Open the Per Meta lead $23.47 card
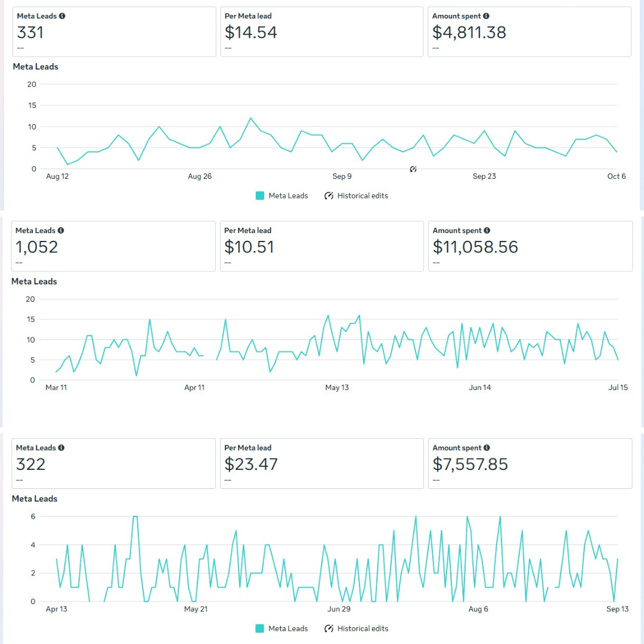The height and width of the screenshot is (644, 644). coord(321,463)
